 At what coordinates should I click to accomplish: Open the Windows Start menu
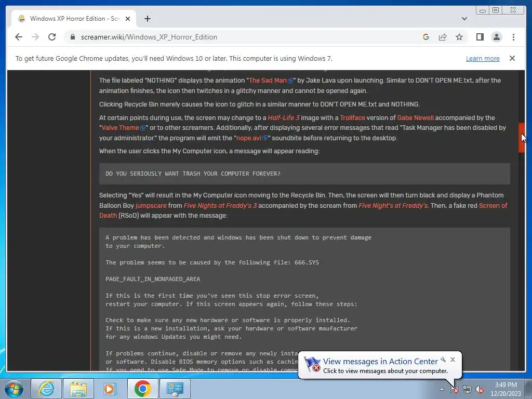pos(14,389)
